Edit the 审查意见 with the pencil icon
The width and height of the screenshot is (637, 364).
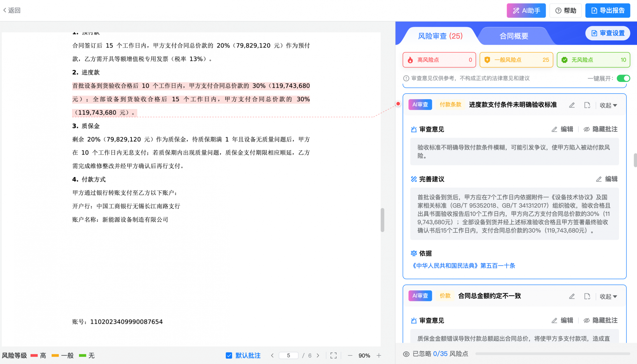(562, 129)
